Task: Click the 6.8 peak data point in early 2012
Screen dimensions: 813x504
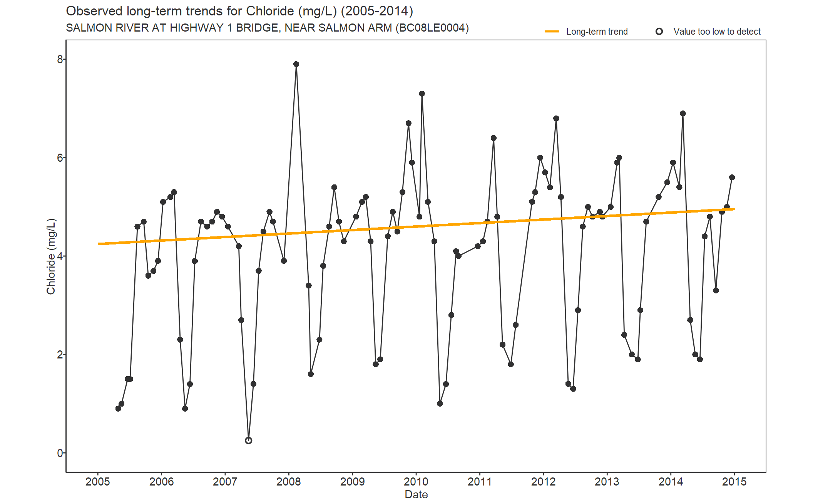Action: click(556, 119)
